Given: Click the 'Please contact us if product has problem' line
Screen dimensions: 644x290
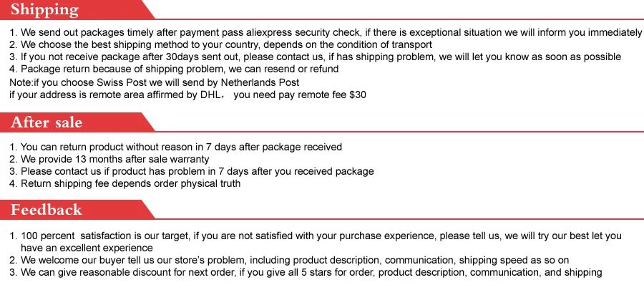Looking at the screenshot, I should [191, 171].
